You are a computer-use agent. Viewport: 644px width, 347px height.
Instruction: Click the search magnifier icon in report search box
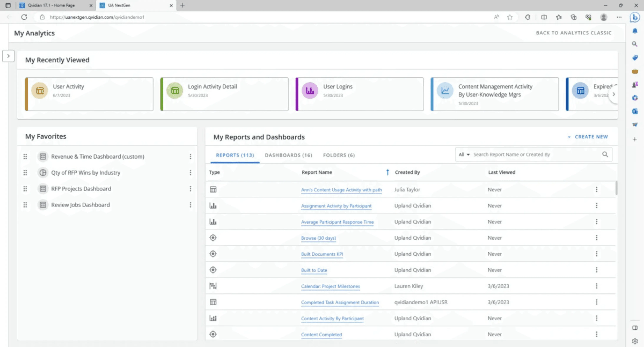605,155
